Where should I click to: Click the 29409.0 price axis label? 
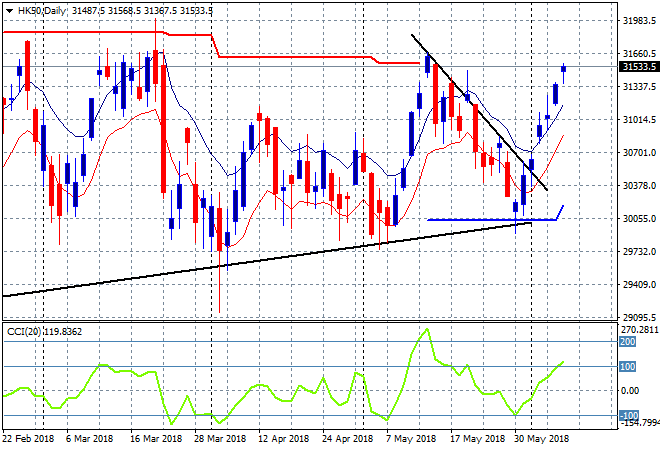pyautogui.click(x=639, y=285)
